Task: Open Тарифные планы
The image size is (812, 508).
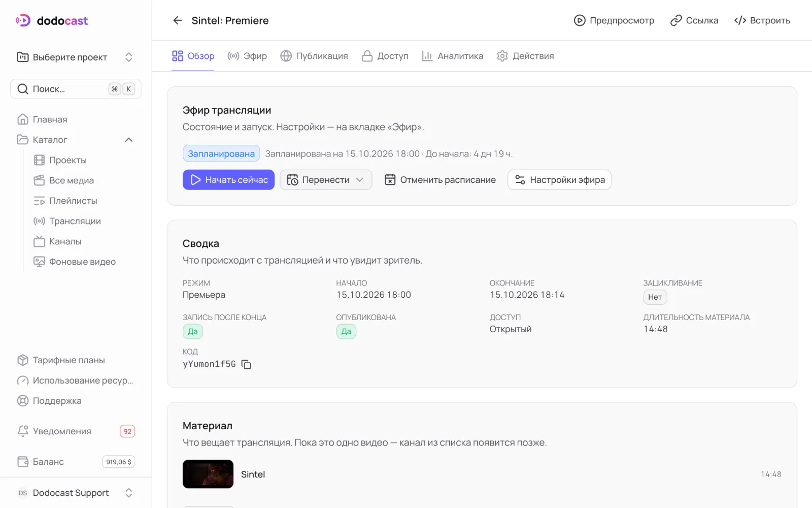Action: 76,360
